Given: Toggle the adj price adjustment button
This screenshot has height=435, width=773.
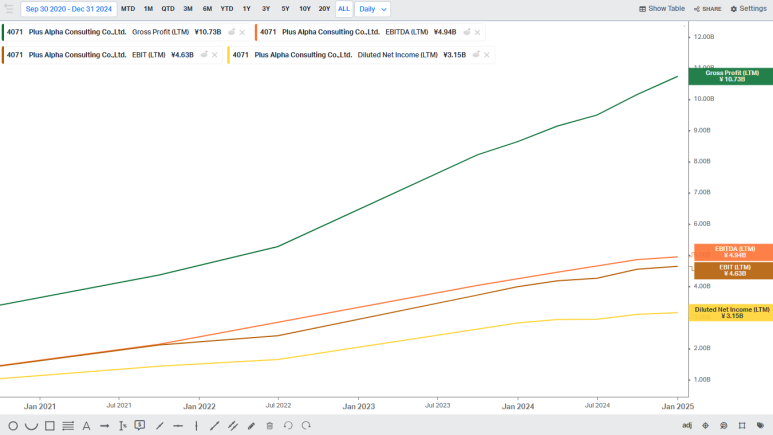Looking at the screenshot, I should pyautogui.click(x=687, y=425).
